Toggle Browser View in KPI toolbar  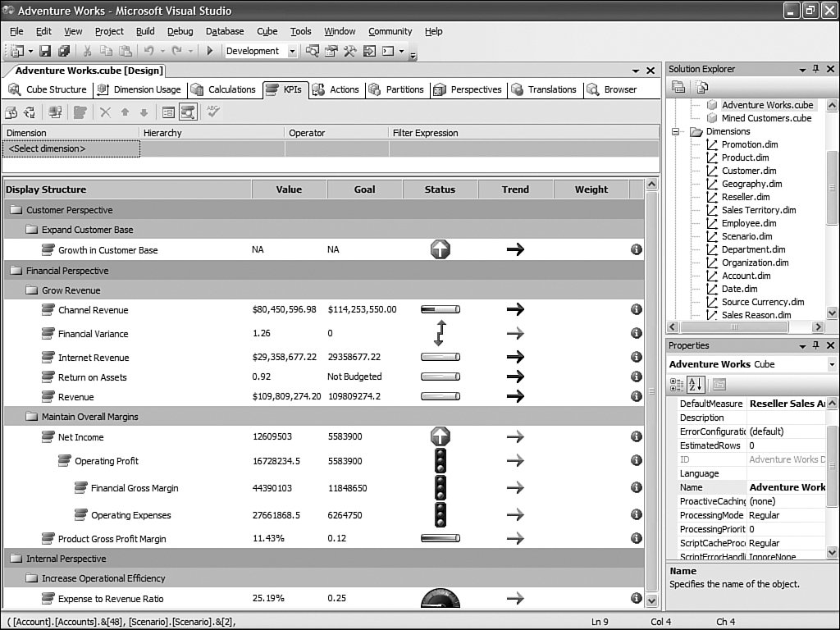[x=188, y=112]
